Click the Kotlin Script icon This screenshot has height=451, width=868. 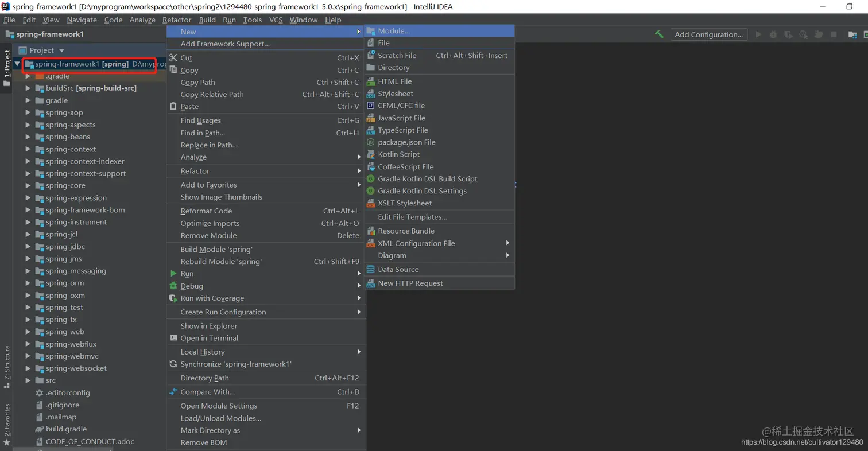pyautogui.click(x=371, y=154)
